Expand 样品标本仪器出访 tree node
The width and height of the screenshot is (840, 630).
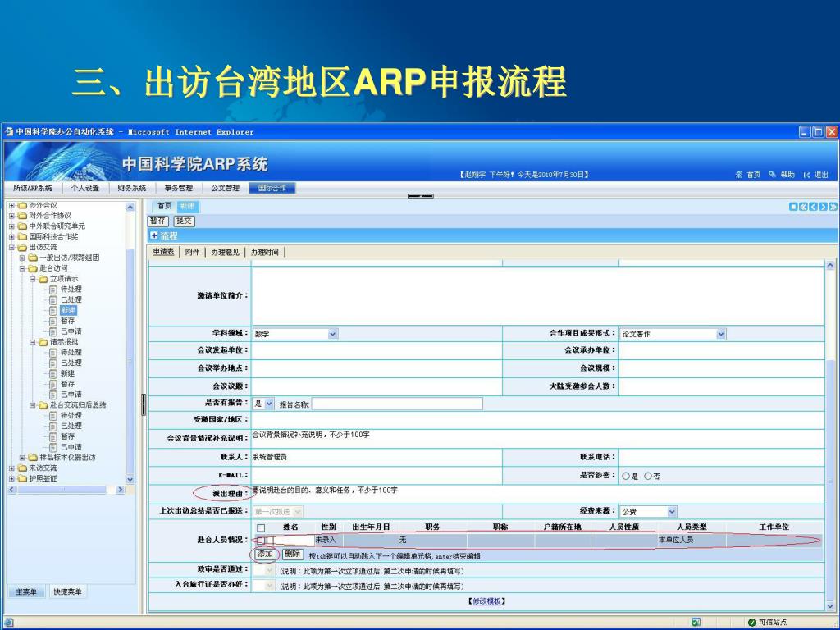[x=22, y=458]
